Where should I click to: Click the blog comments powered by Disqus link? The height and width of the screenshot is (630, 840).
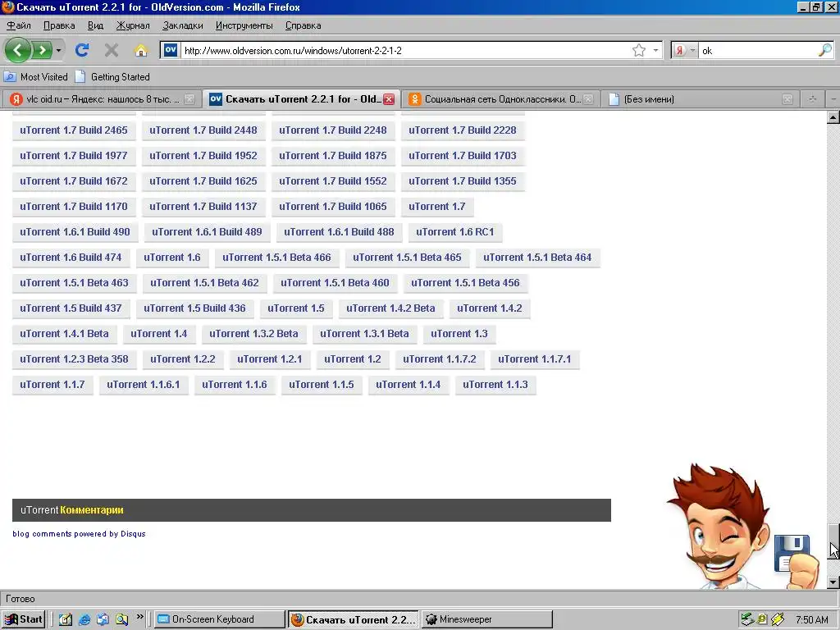click(x=79, y=533)
